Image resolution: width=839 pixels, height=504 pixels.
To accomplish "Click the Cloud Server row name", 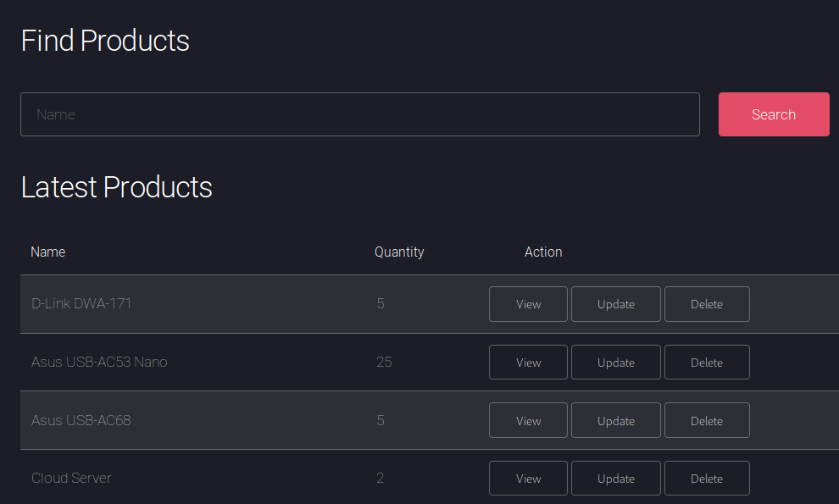I will 71,478.
